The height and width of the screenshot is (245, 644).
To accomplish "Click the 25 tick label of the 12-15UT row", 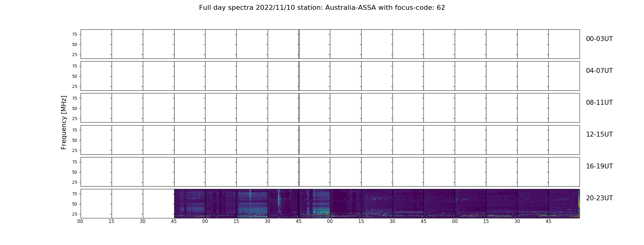I will coord(75,150).
